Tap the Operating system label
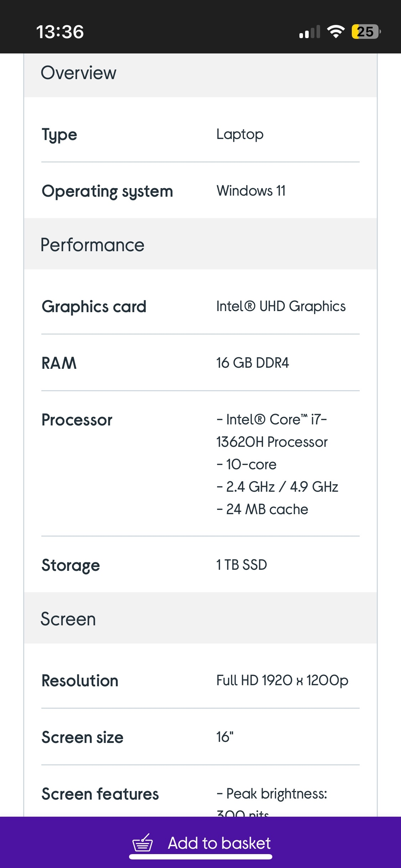 click(x=107, y=191)
